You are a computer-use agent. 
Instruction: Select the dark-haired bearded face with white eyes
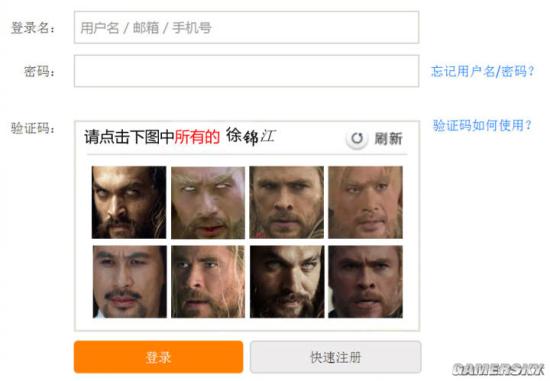pos(129,202)
